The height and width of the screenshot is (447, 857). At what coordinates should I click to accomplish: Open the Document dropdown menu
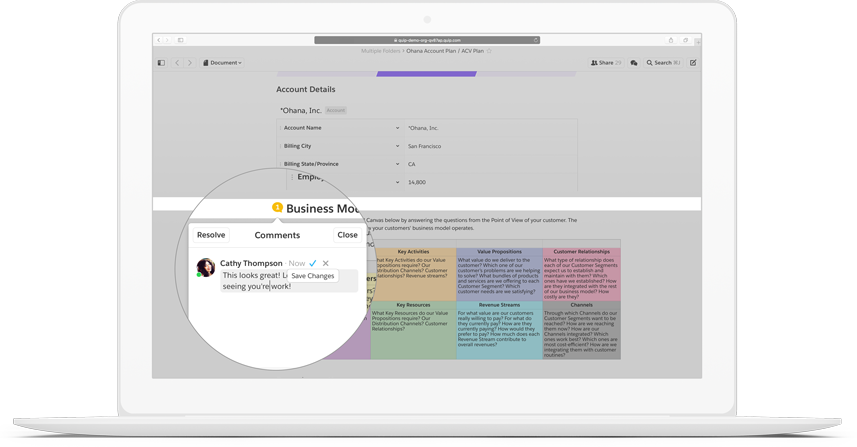[222, 63]
